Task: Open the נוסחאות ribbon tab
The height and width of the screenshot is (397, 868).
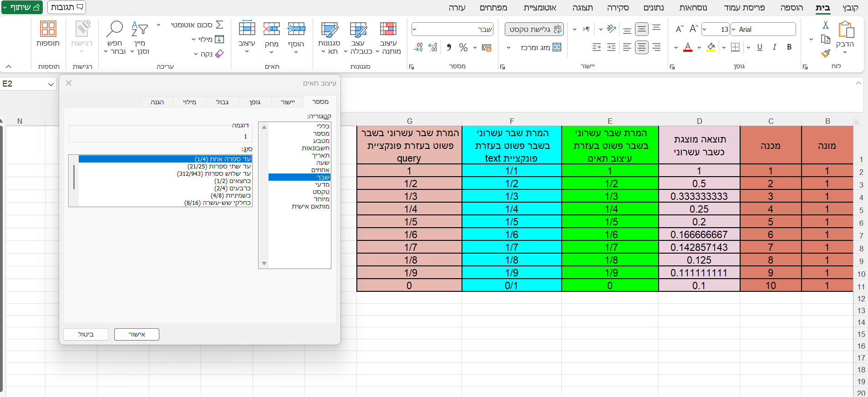Action: [693, 8]
